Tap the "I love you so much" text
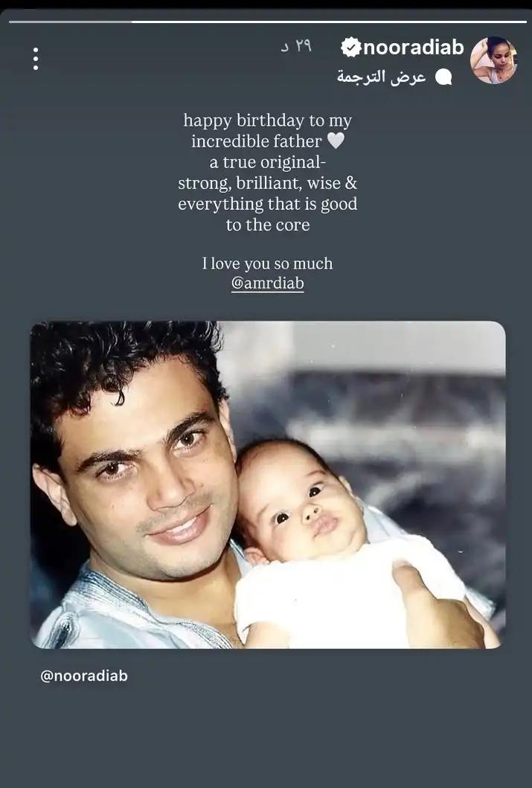The width and height of the screenshot is (532, 788). point(268,263)
